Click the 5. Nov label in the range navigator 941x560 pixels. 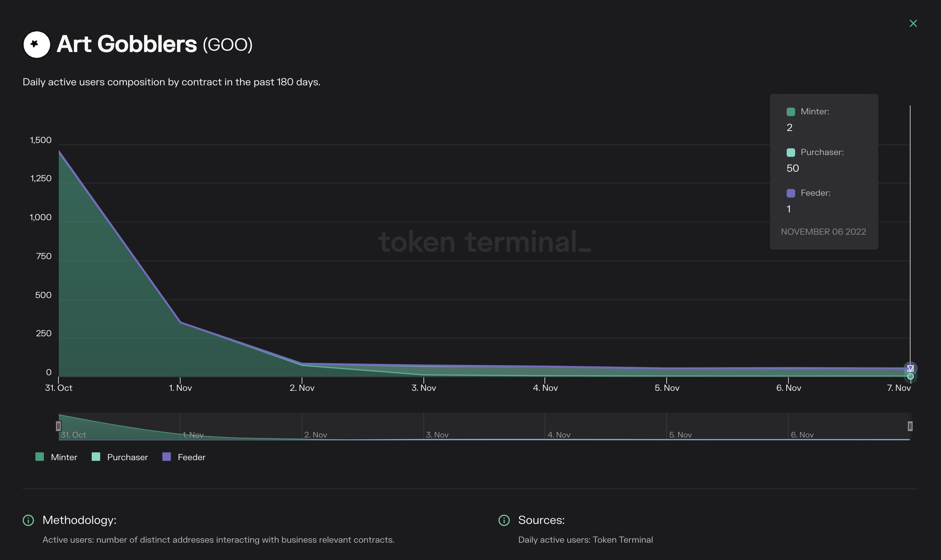681,435
